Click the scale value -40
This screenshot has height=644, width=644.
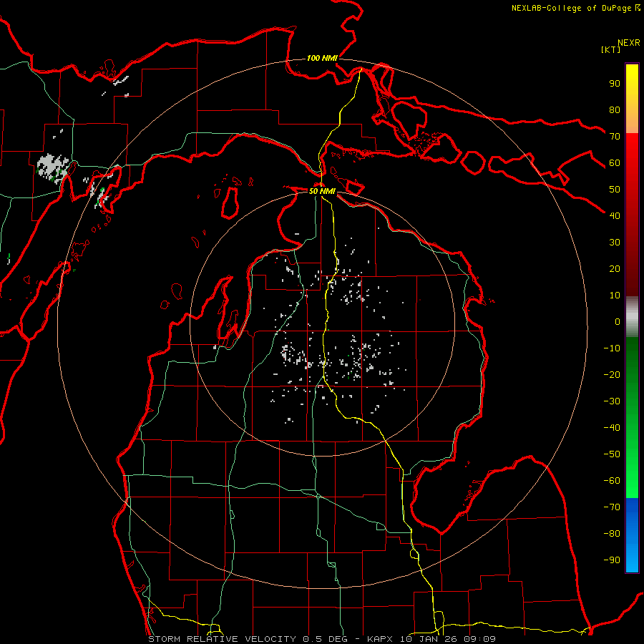(x=612, y=428)
